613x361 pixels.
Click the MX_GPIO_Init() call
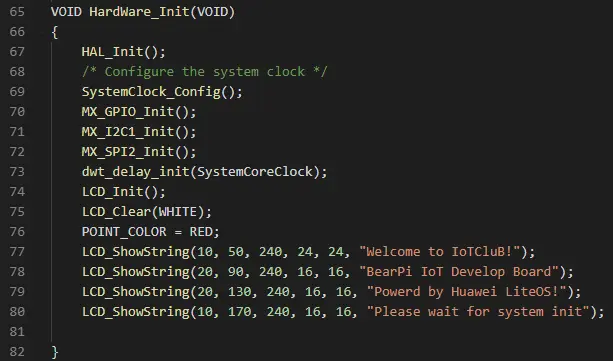pos(139,112)
